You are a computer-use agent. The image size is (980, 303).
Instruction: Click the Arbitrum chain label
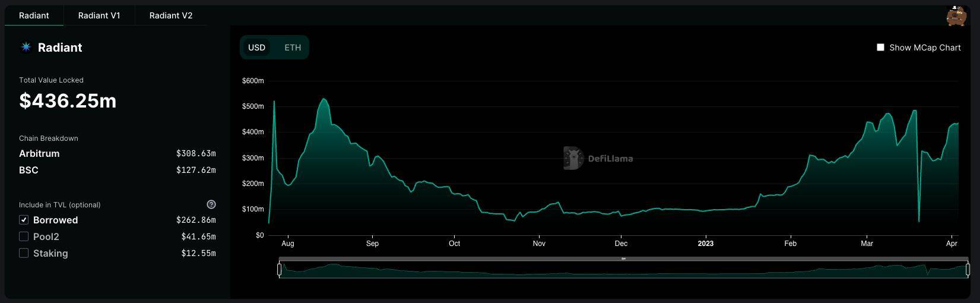pyautogui.click(x=39, y=153)
